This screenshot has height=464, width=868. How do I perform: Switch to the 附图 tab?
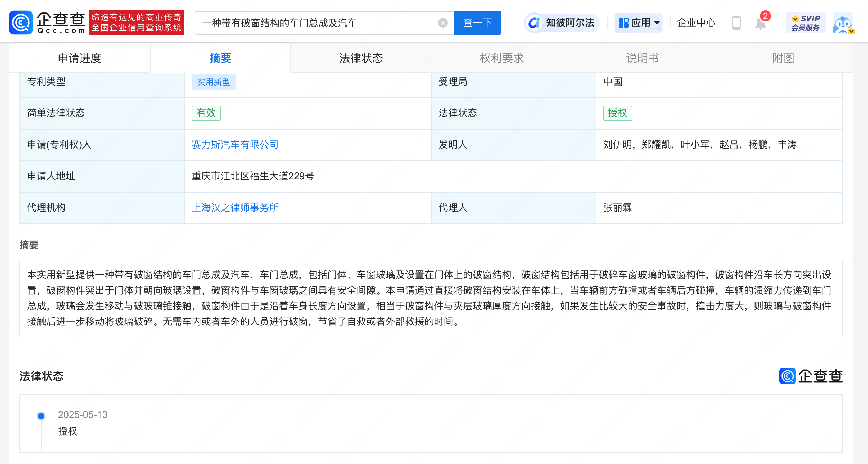[x=783, y=58]
